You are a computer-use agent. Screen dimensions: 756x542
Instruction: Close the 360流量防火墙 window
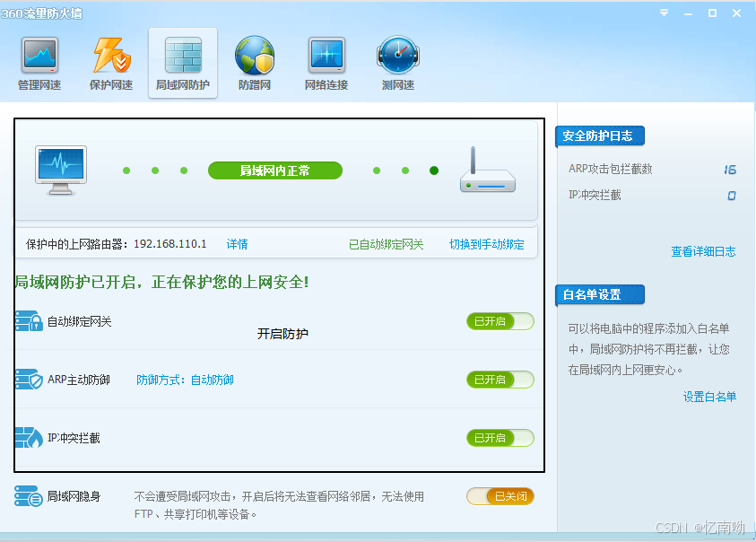736,13
